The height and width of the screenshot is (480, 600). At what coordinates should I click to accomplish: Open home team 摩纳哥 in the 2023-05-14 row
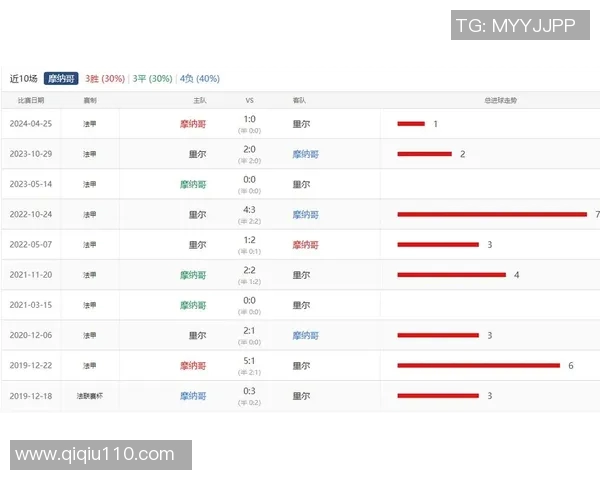(x=193, y=184)
